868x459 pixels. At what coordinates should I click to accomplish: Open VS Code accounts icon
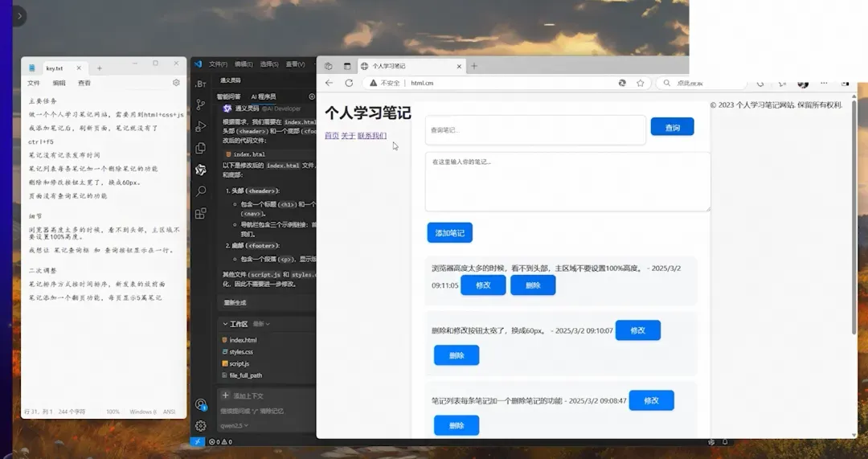click(x=200, y=404)
